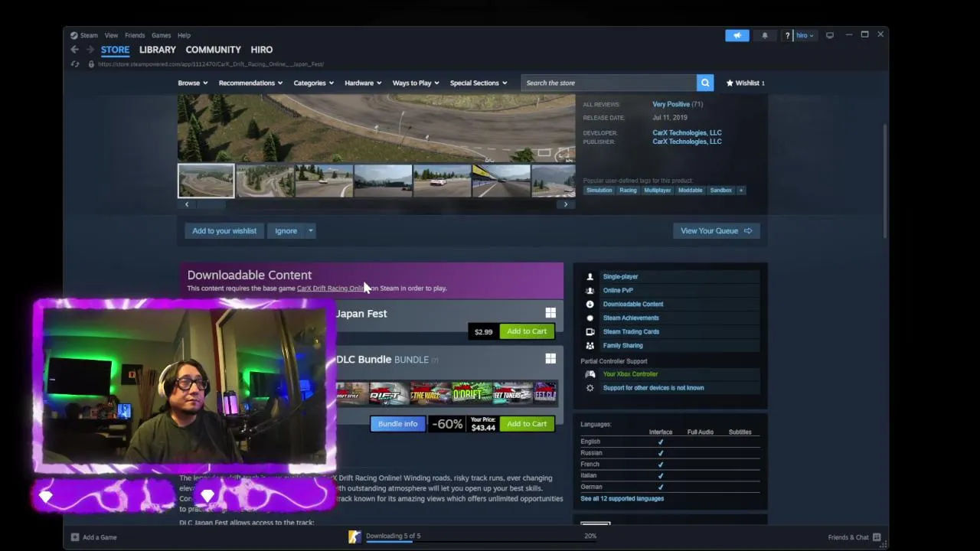Expand the Ways to Play dropdown
The image size is (980, 551).
[x=416, y=83]
